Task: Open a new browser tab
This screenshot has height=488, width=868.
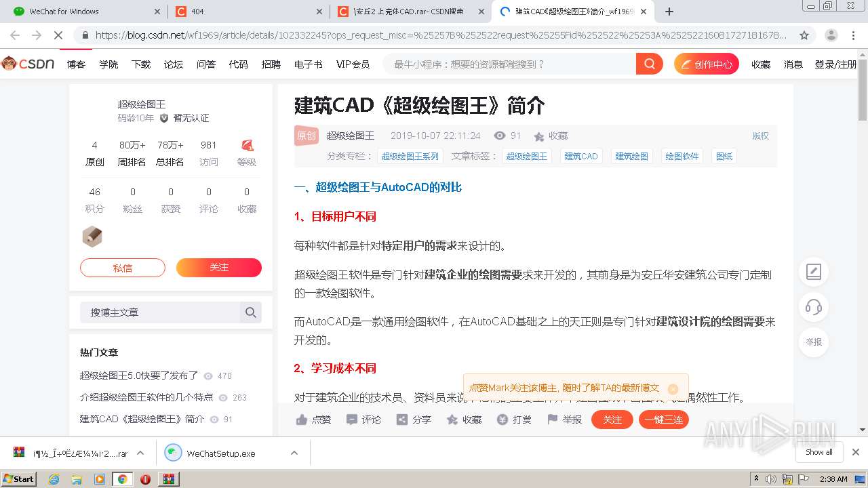Action: [x=669, y=12]
